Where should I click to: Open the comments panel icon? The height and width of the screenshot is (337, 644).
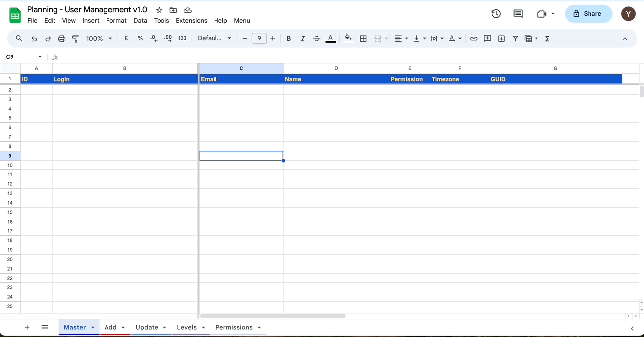pos(518,14)
